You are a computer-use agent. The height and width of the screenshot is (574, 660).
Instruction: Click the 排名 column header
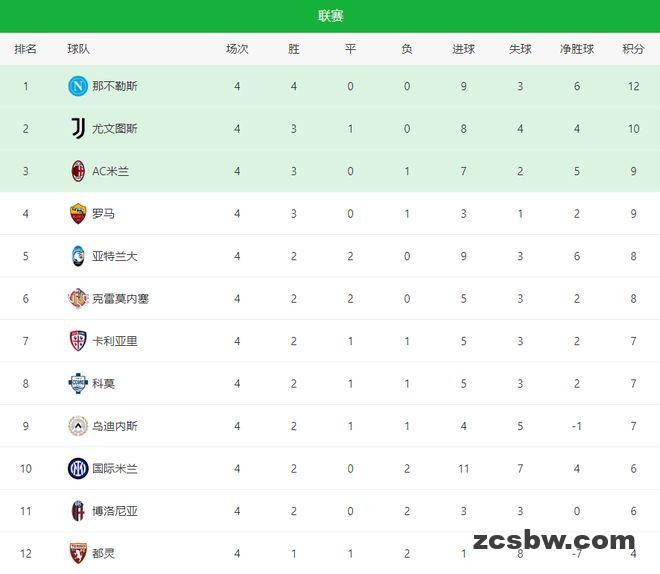click(26, 49)
